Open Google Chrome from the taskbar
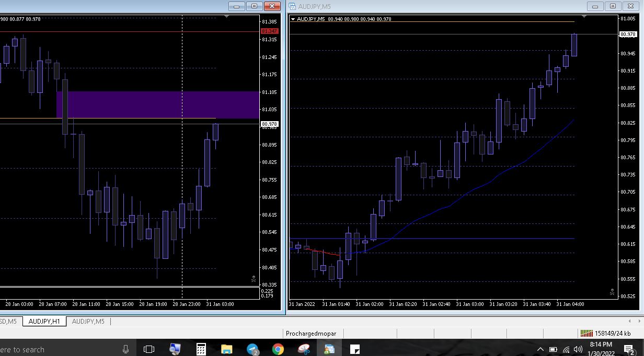Viewport: 644px width, 356px height. click(x=278, y=349)
